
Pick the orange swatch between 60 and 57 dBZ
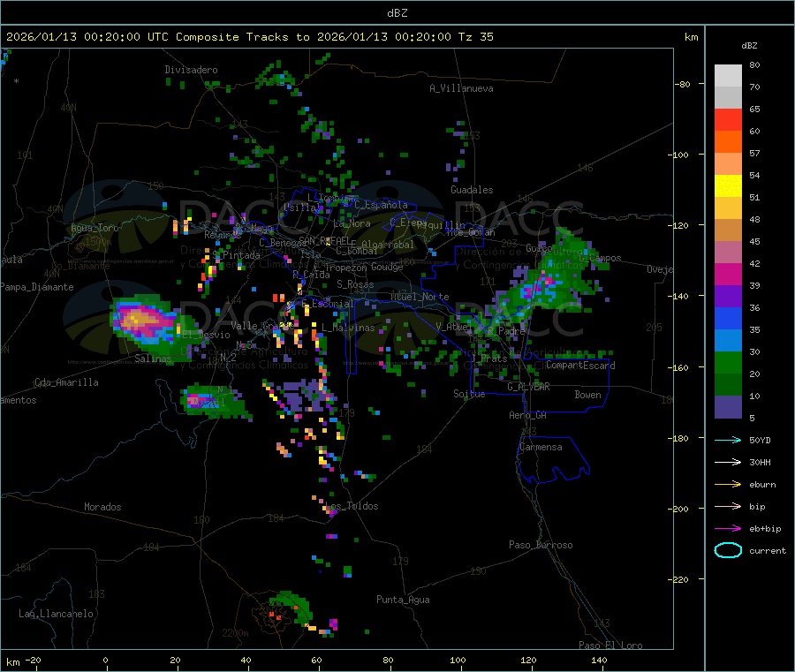pyautogui.click(x=728, y=142)
